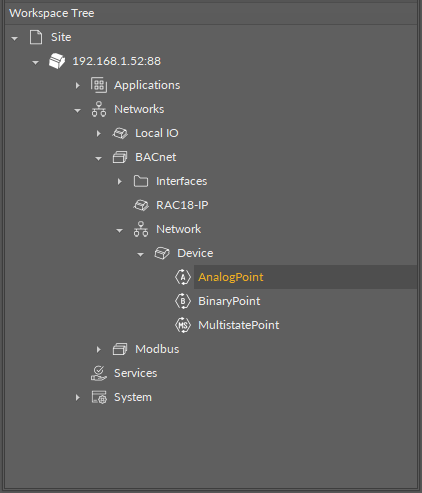Screen dimensions: 422x493
Task: Click the 192.168.1.52:88 controller icon
Action: (x=57, y=61)
